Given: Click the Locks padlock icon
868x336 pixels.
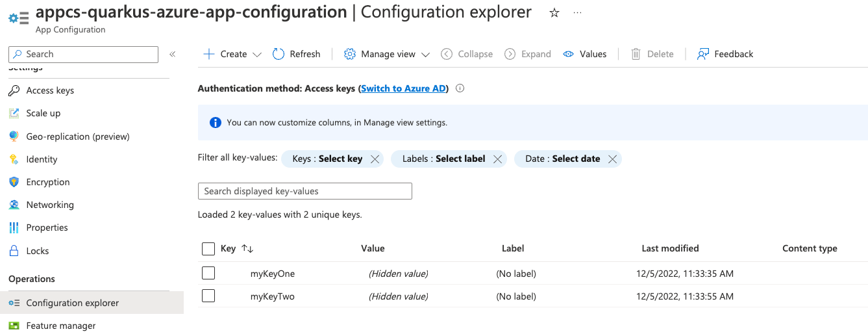Looking at the screenshot, I should tap(14, 251).
